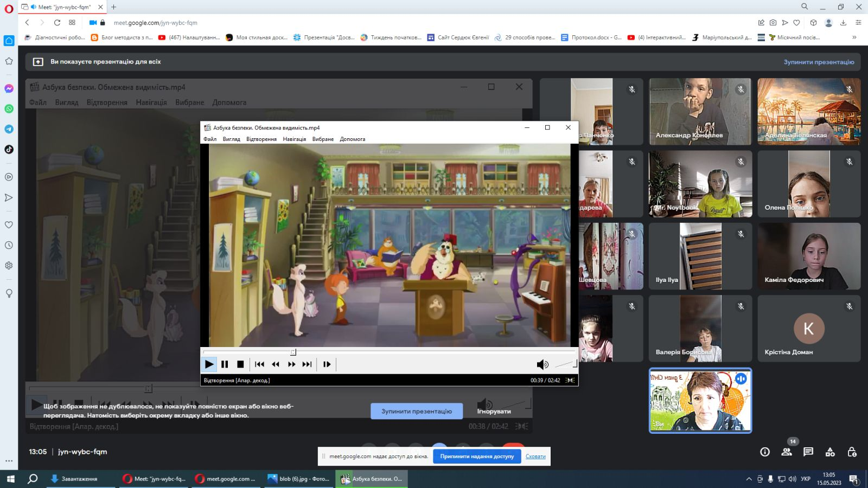Click Ігнорувати on the duplication warning
This screenshot has height=488, width=868.
coord(494,411)
